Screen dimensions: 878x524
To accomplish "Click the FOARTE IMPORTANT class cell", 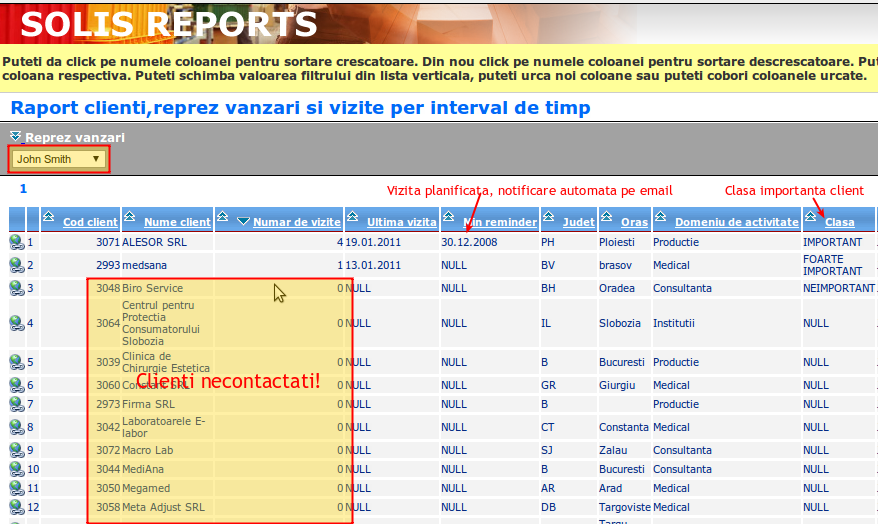I will [x=832, y=265].
